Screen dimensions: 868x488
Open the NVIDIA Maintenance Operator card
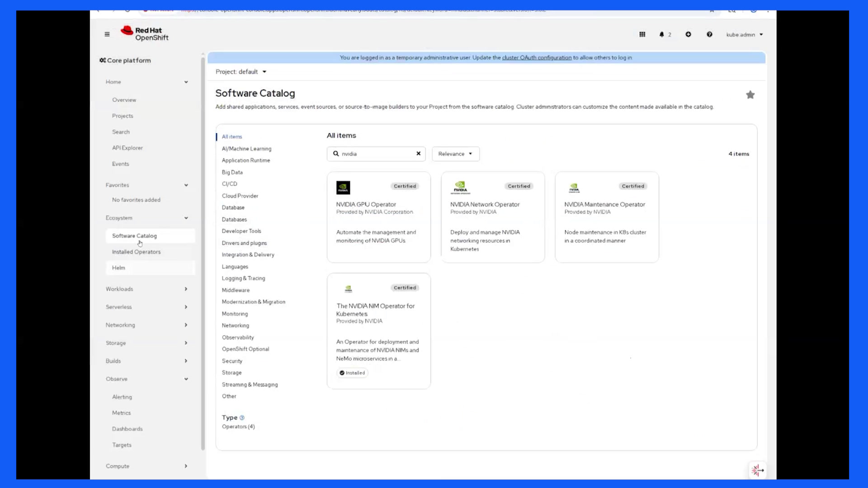pyautogui.click(x=607, y=217)
